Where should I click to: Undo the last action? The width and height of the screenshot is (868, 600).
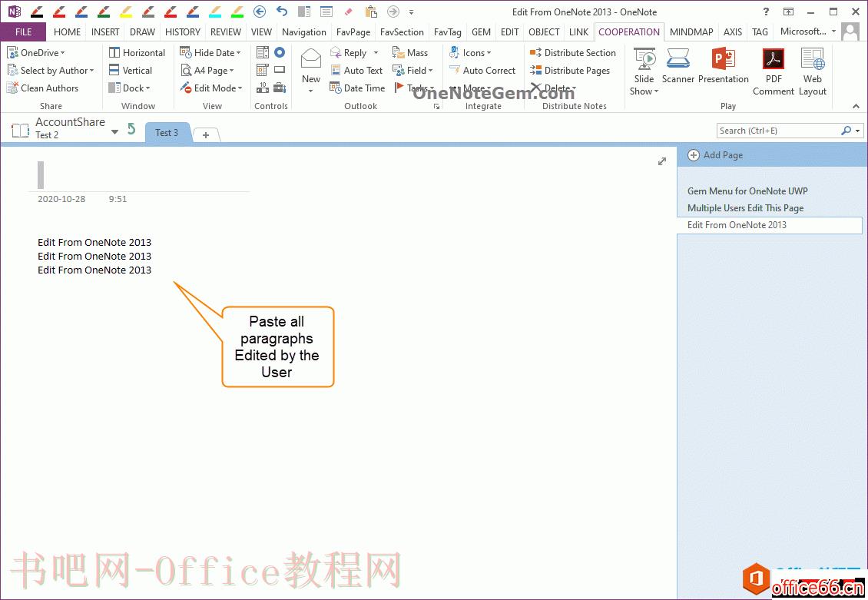(282, 11)
